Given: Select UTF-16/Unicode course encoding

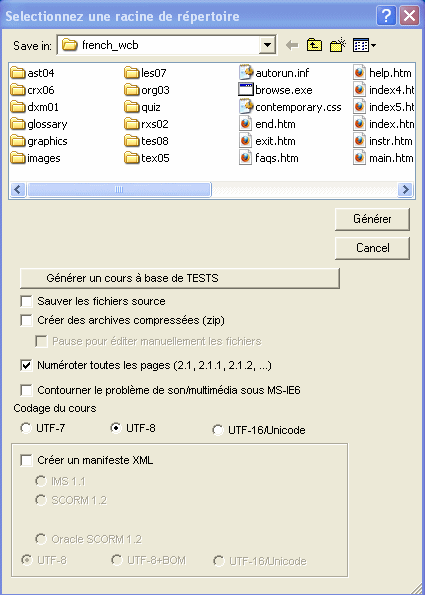Looking at the screenshot, I should pos(218,430).
